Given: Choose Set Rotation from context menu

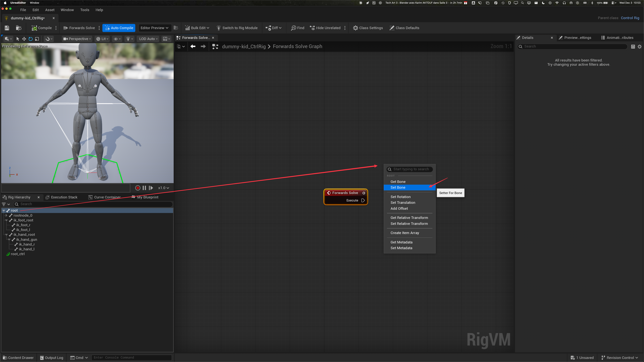Looking at the screenshot, I should [x=409, y=197].
